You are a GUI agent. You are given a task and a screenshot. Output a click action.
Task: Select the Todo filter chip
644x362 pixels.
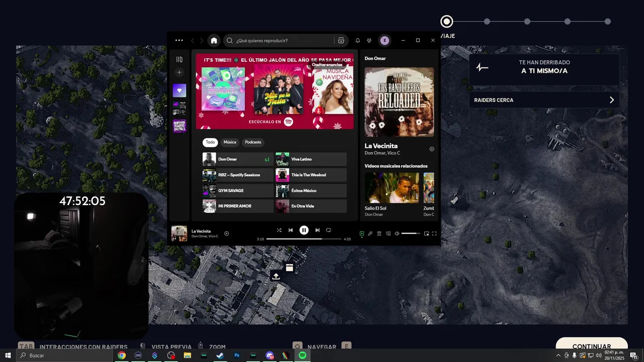[210, 142]
